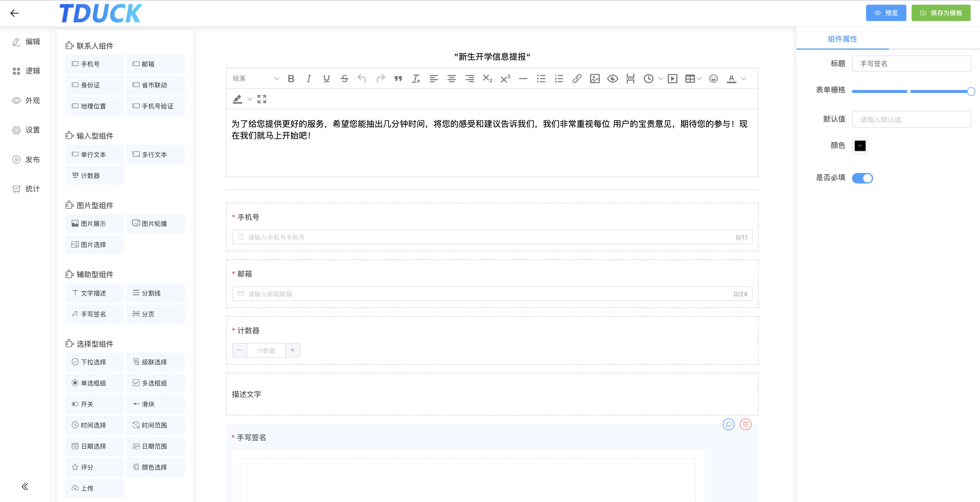Copy the 手写签名 form component
Viewport: 980px width, 502px height.
coord(728,424)
